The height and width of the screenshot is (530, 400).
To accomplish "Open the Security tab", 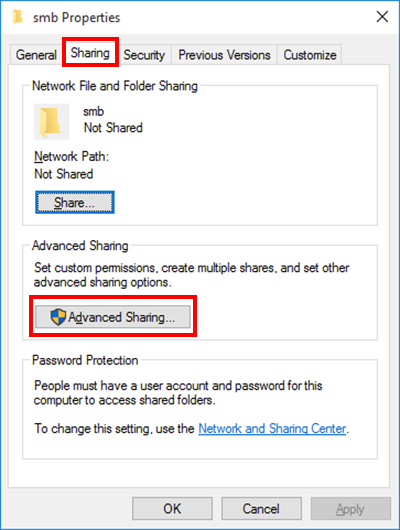I will tap(144, 55).
